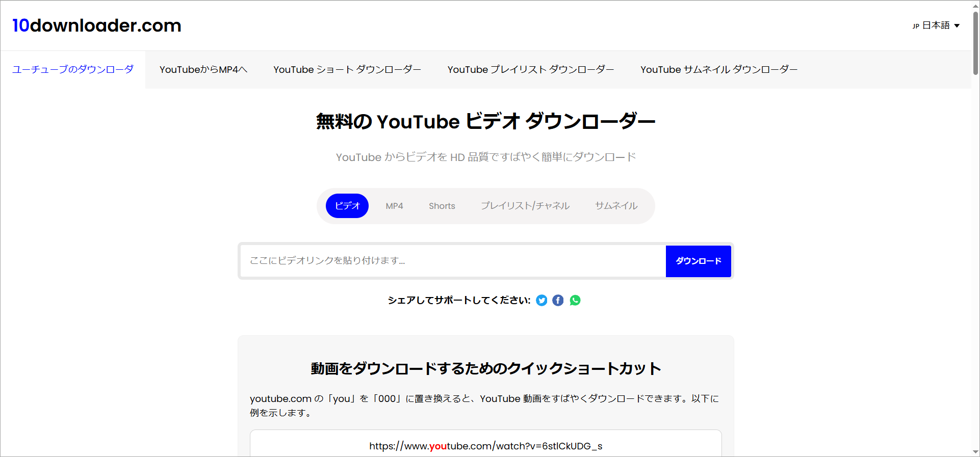This screenshot has height=457, width=980.
Task: Select the Shorts tab pill
Action: tap(442, 206)
